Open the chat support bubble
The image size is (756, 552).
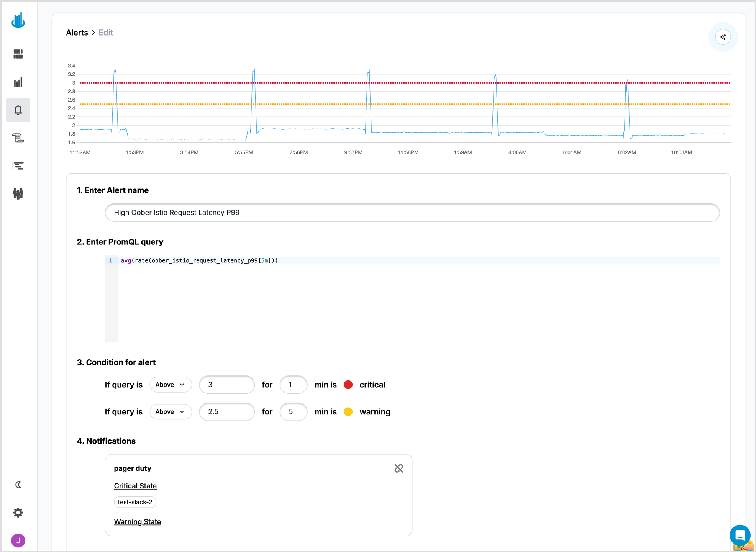(x=740, y=535)
